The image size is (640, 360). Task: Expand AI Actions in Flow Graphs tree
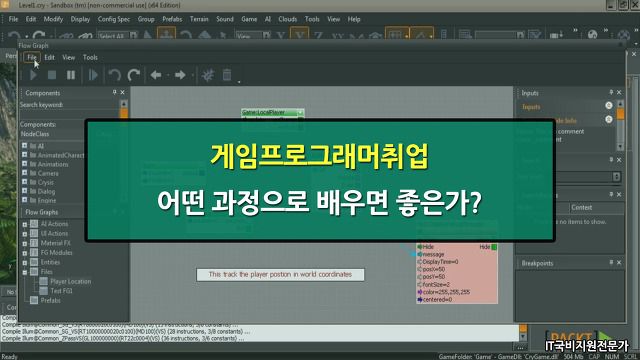25,224
